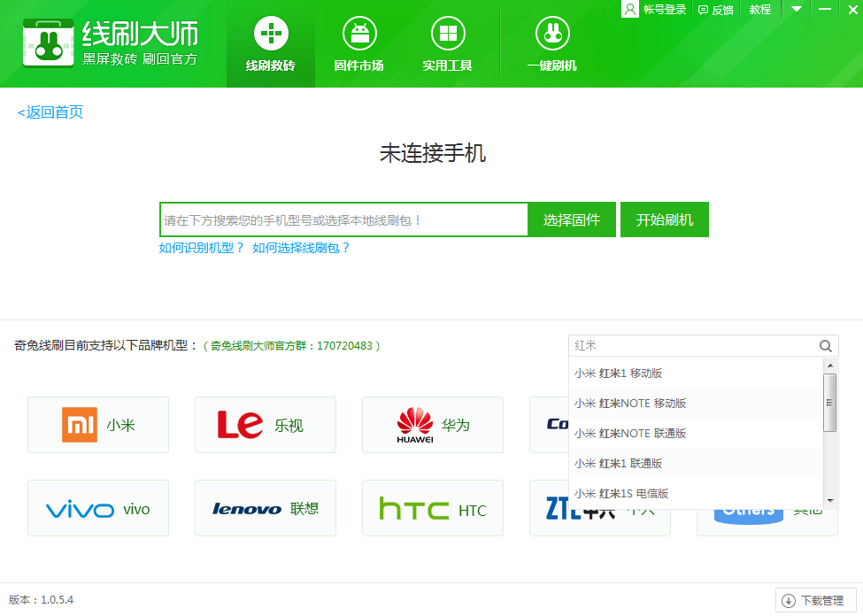Click the suggestion list scroll-down arrow
863x616 pixels.
click(x=830, y=501)
